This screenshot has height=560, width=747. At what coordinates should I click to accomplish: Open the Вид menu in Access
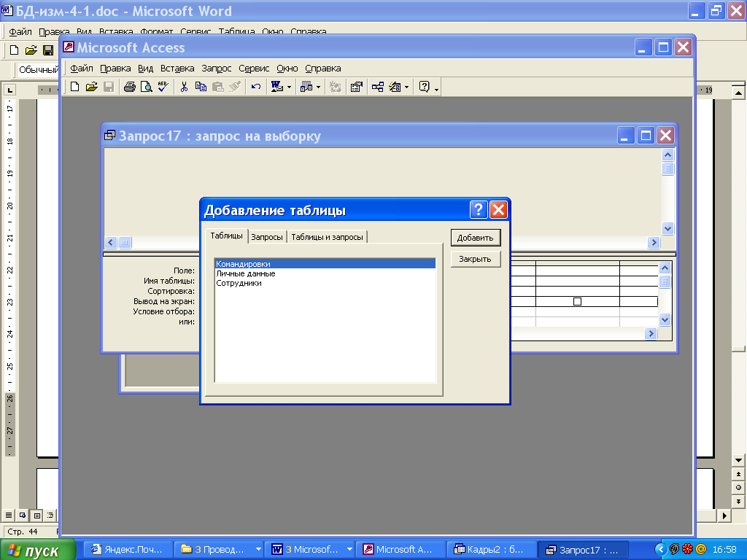(145, 69)
